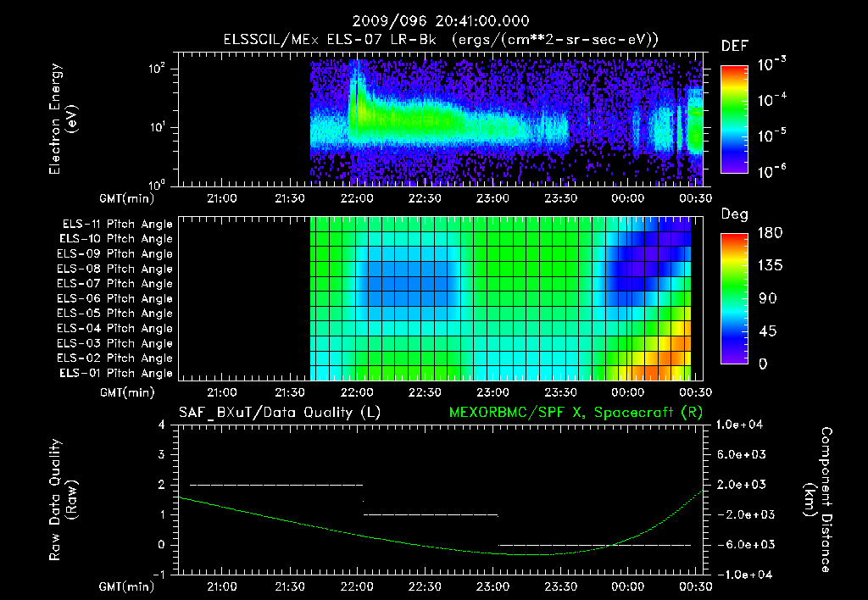Click the 90 value on Deg scale
Screen dimensions: 868x600
[x=768, y=299]
